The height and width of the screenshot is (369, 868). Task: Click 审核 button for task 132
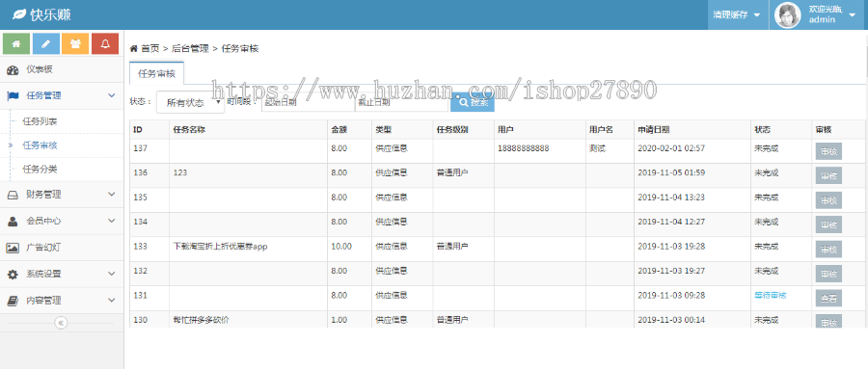(x=828, y=274)
